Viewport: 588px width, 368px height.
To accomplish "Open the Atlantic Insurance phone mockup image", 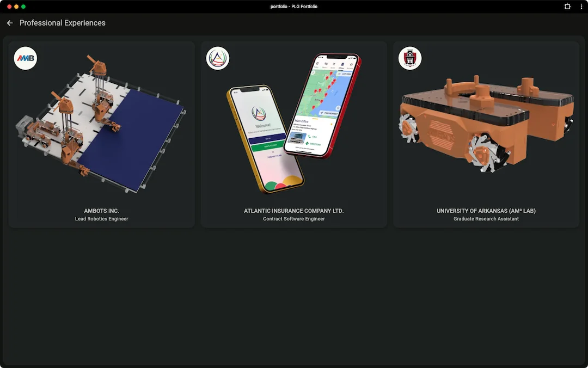I will point(293,124).
